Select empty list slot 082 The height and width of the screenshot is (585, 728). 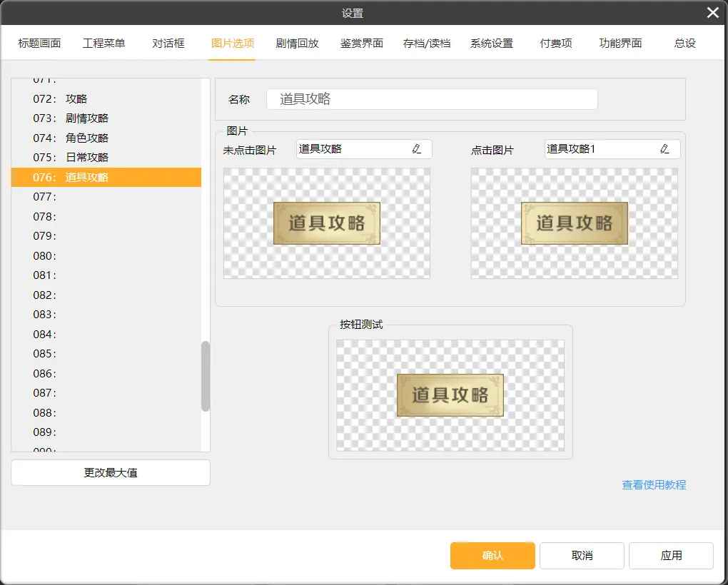(106, 295)
